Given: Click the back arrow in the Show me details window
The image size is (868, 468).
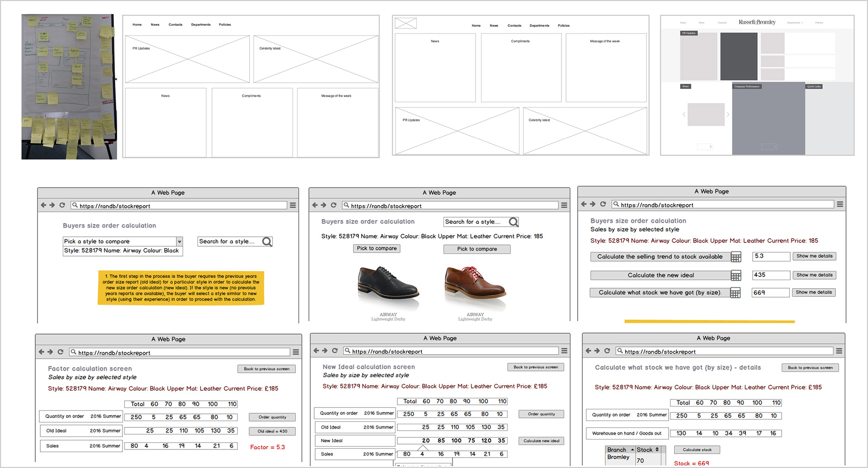Looking at the screenshot, I should pos(584,204).
